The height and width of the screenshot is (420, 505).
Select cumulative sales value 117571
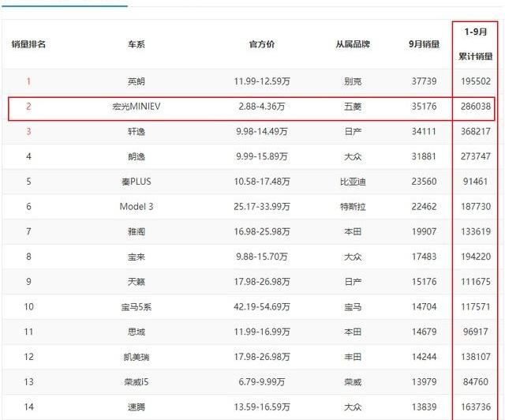click(476, 307)
